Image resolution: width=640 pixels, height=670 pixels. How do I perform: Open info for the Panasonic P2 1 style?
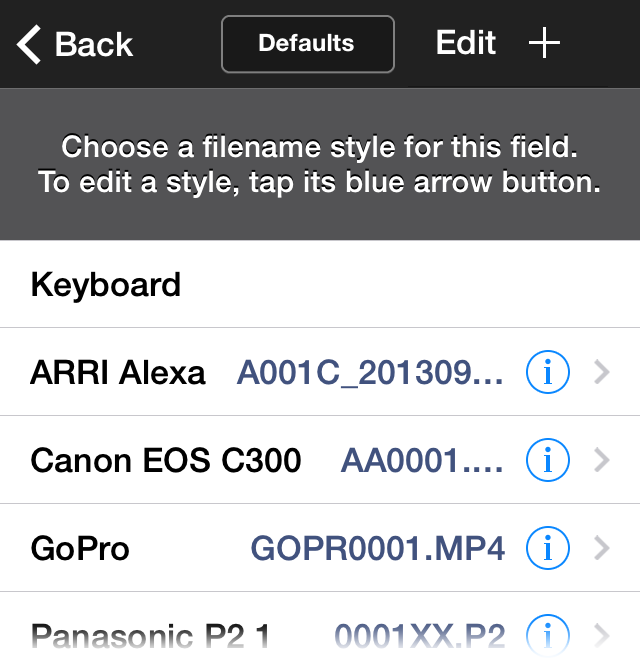coord(547,635)
